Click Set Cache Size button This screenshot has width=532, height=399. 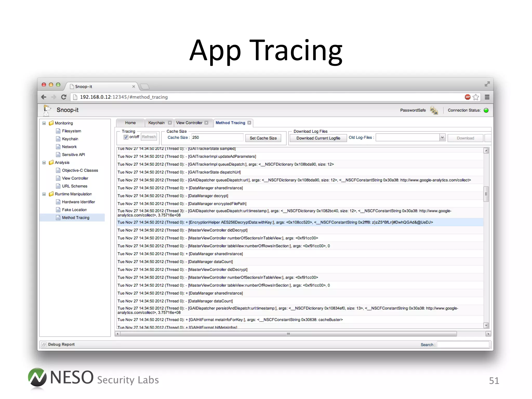coord(263,138)
